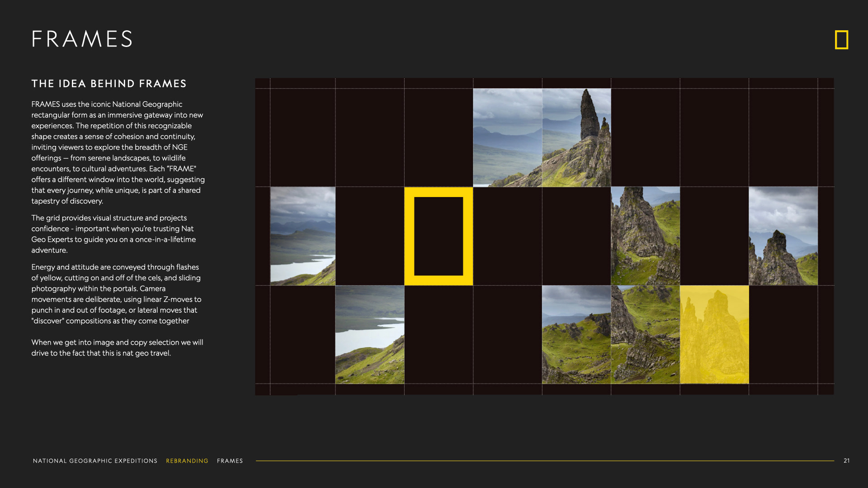Viewport: 868px width, 488px height.
Task: Click NATIONAL GEOGRAPHIC EXPEDITIONS footer text
Action: [95, 461]
